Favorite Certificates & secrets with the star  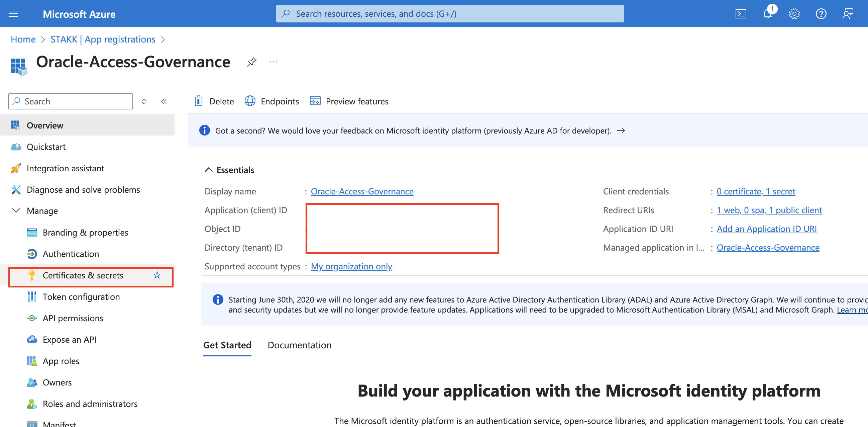click(x=157, y=275)
